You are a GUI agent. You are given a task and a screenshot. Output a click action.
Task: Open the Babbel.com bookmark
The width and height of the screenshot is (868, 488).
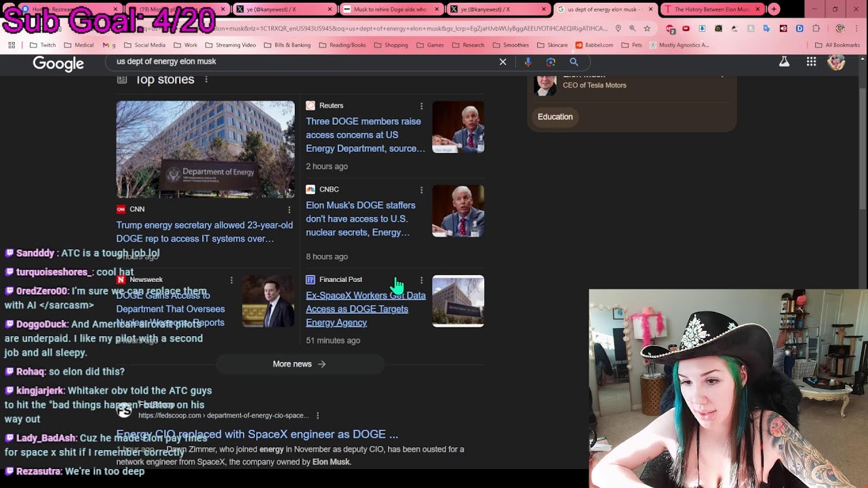coord(594,45)
